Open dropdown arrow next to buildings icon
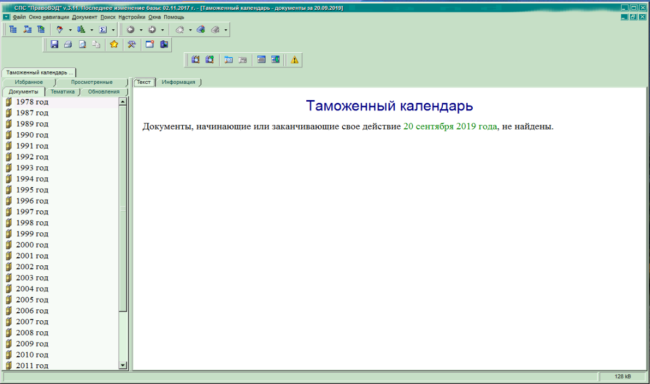 pyautogui.click(x=92, y=30)
